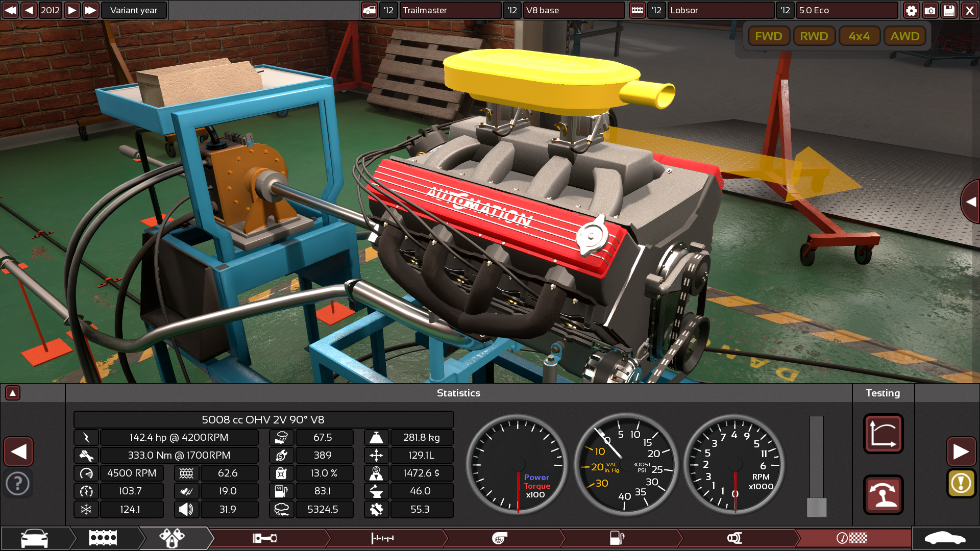Choose the AWD drivetrain option
980x551 pixels.
[x=904, y=36]
